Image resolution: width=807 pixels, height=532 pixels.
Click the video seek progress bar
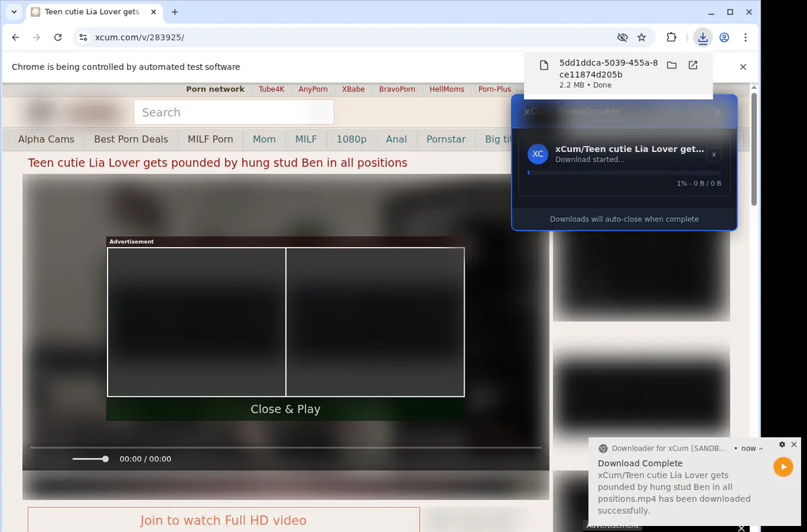tap(286, 447)
